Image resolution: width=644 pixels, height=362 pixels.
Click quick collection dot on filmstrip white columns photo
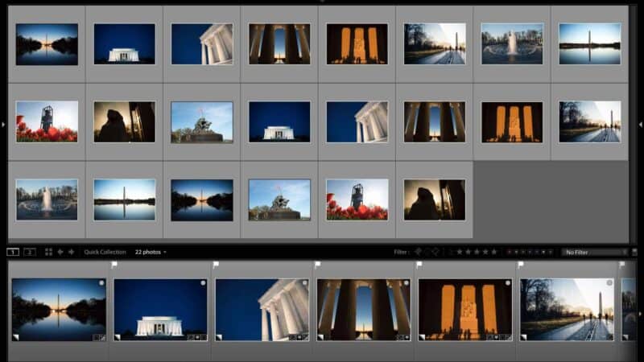(305, 283)
